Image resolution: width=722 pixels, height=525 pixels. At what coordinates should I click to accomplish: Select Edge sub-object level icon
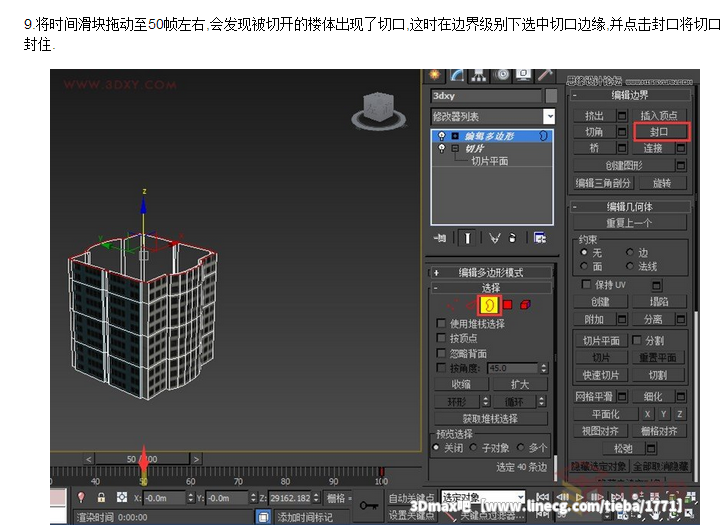[x=471, y=305]
